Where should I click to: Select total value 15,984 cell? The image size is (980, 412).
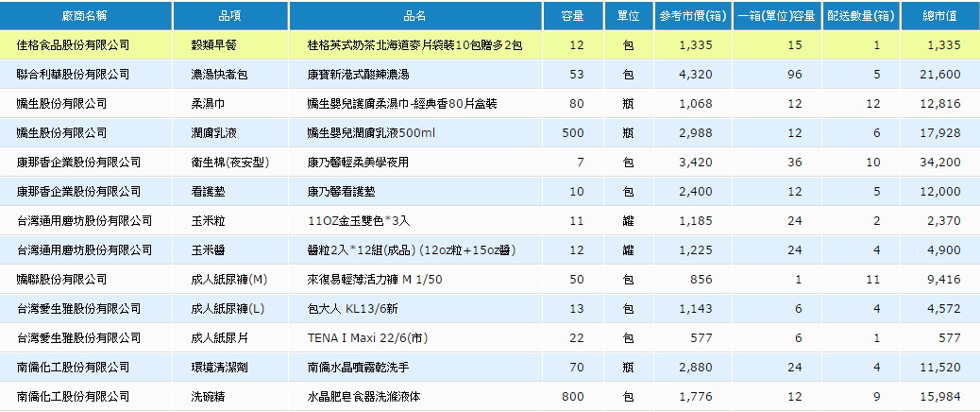[x=940, y=396]
